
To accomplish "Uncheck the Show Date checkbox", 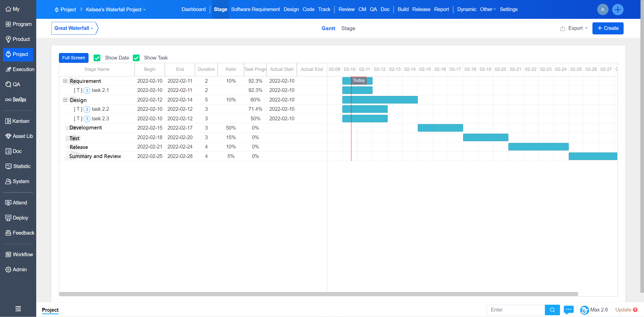I will 97,58.
